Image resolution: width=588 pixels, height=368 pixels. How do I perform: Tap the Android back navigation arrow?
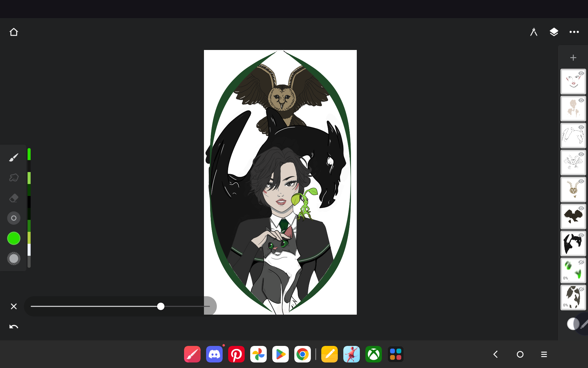(x=496, y=354)
